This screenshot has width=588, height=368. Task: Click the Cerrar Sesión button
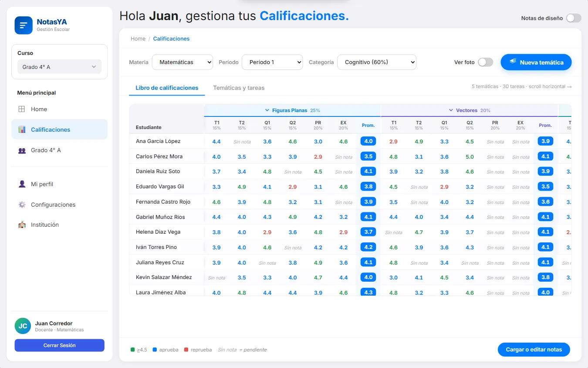[59, 345]
